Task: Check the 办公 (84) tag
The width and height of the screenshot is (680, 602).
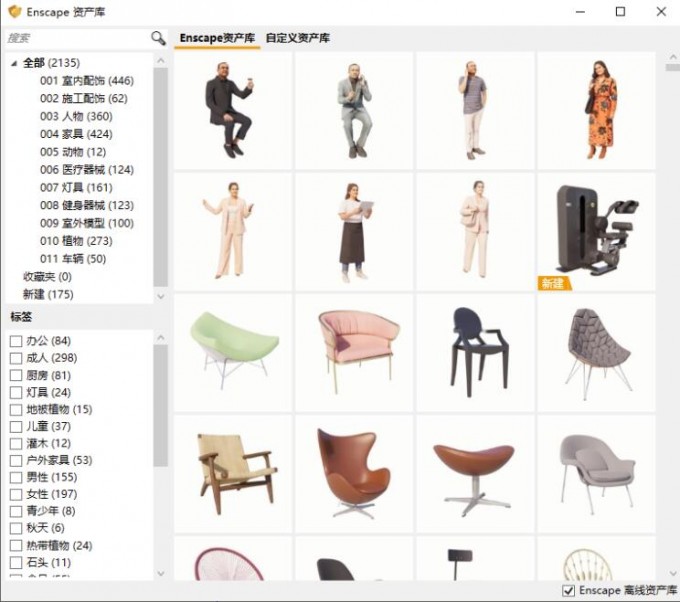Action: click(16, 341)
